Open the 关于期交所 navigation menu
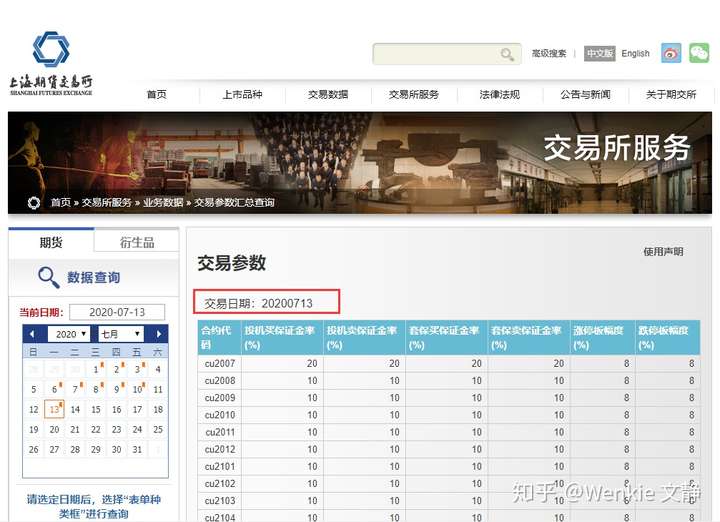720x522 pixels. [x=671, y=95]
